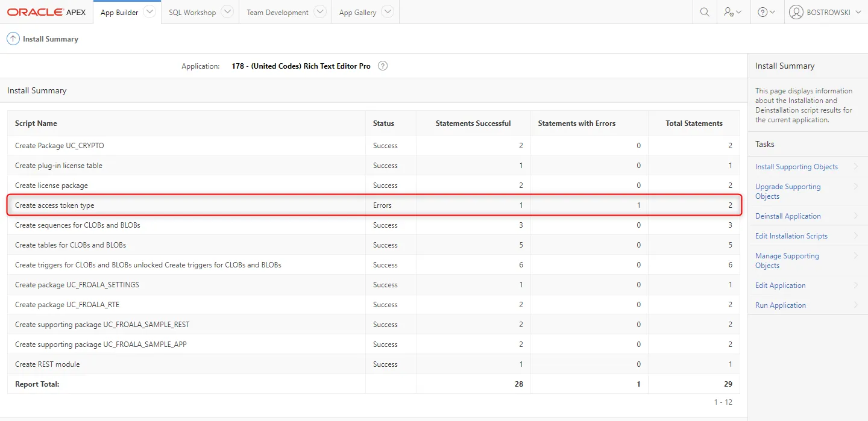Click Install Supporting Objects task link

point(796,167)
